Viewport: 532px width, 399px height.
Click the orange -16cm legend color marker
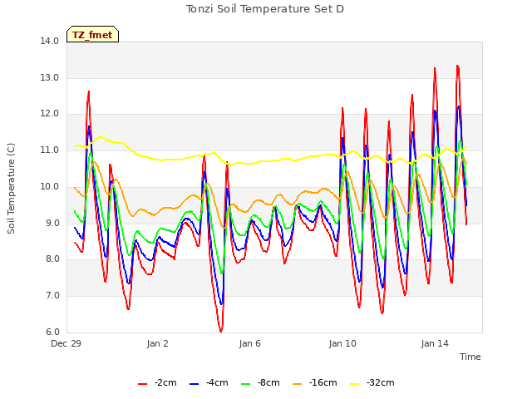coord(298,384)
